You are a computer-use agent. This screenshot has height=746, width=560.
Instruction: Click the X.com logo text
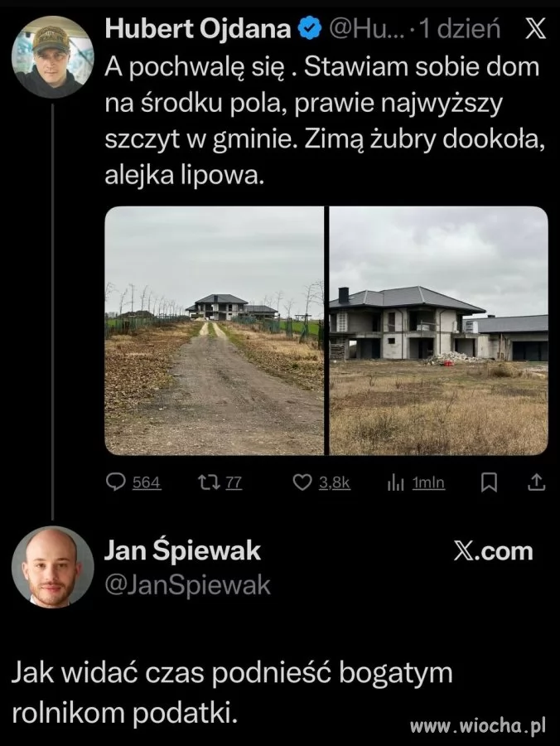(x=494, y=551)
